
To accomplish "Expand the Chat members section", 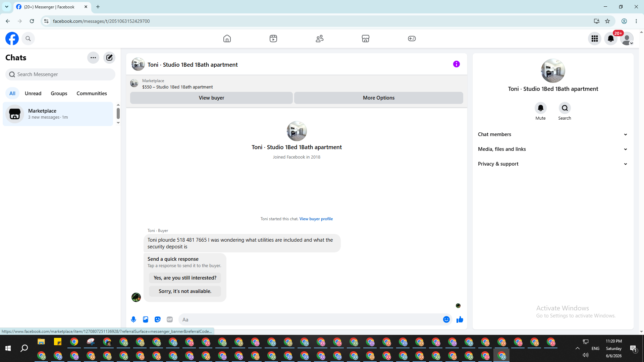I will click(553, 134).
